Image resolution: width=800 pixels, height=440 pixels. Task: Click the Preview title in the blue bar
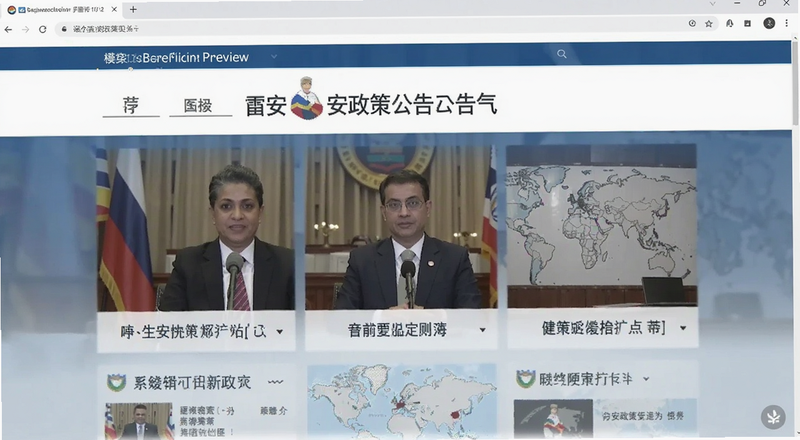177,58
